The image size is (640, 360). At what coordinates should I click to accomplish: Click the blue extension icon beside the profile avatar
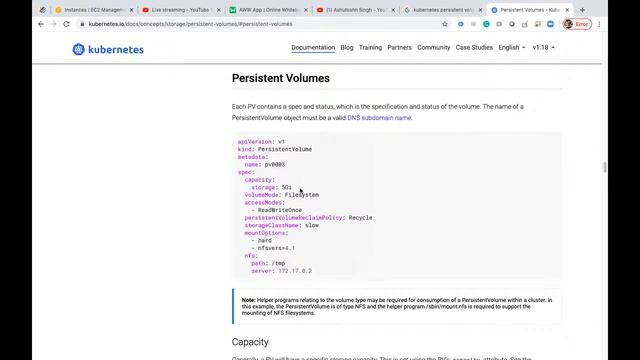coord(550,24)
